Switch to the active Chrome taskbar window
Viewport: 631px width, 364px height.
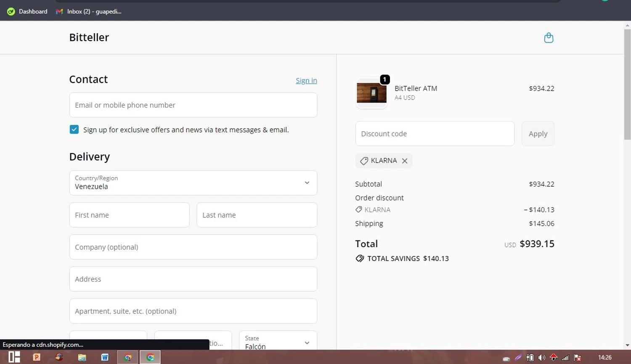point(150,357)
